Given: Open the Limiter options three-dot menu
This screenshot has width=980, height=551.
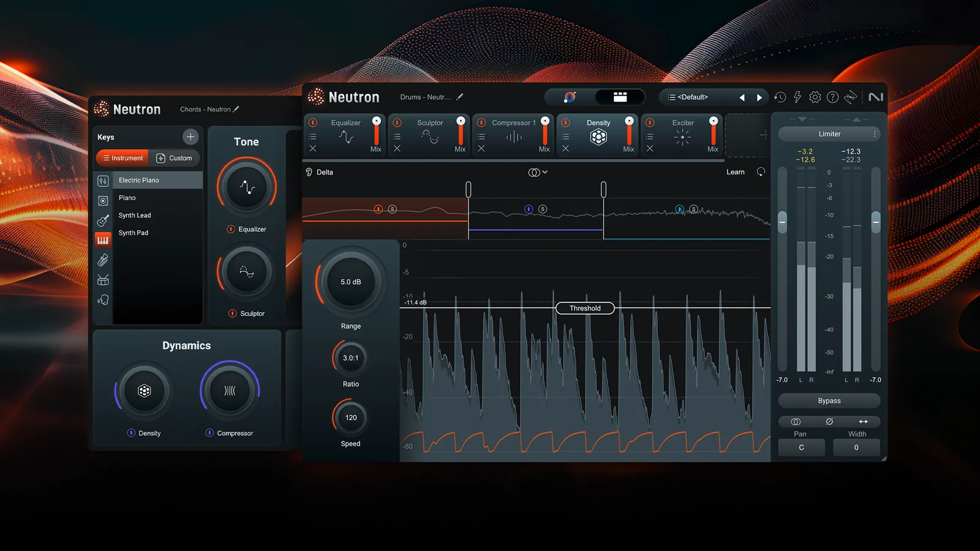Looking at the screenshot, I should click(x=875, y=133).
